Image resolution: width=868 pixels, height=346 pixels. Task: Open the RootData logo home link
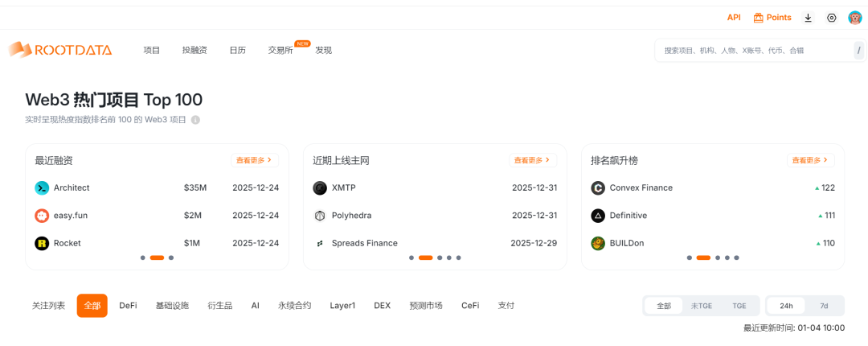click(x=60, y=50)
